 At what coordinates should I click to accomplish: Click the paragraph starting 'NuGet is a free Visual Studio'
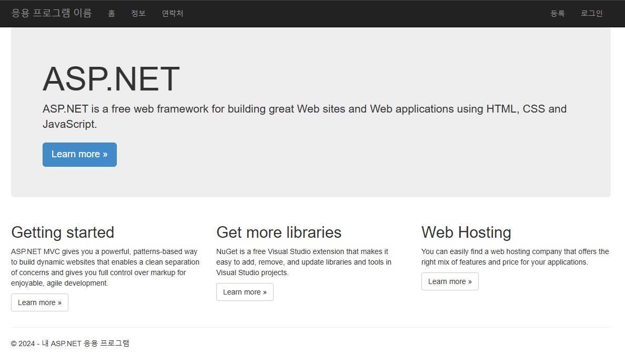(304, 262)
